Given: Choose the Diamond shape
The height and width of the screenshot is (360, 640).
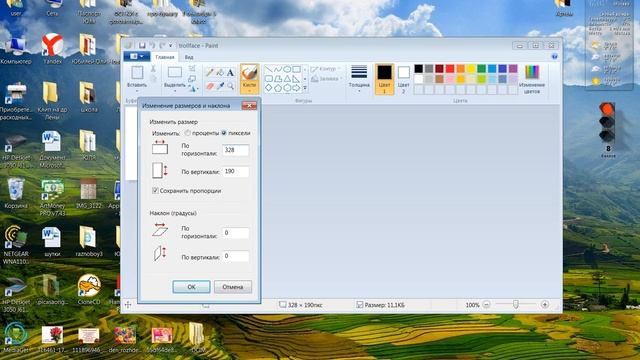Looking at the screenshot, I should [x=269, y=88].
